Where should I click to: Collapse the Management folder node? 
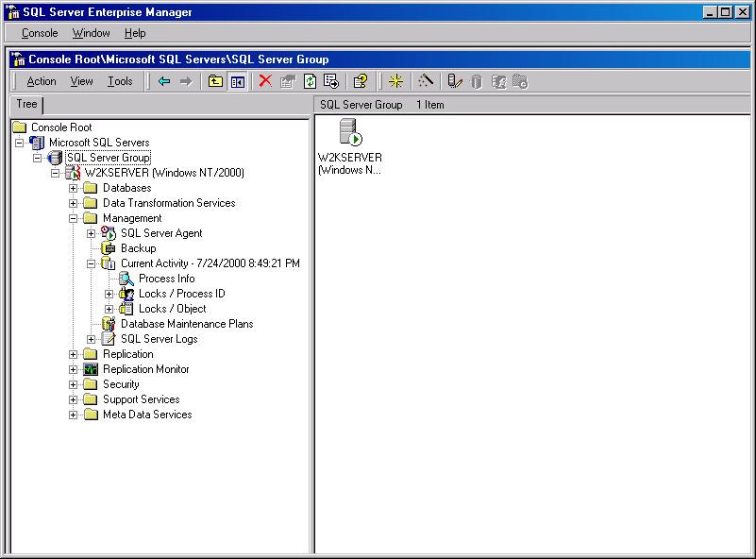point(74,218)
